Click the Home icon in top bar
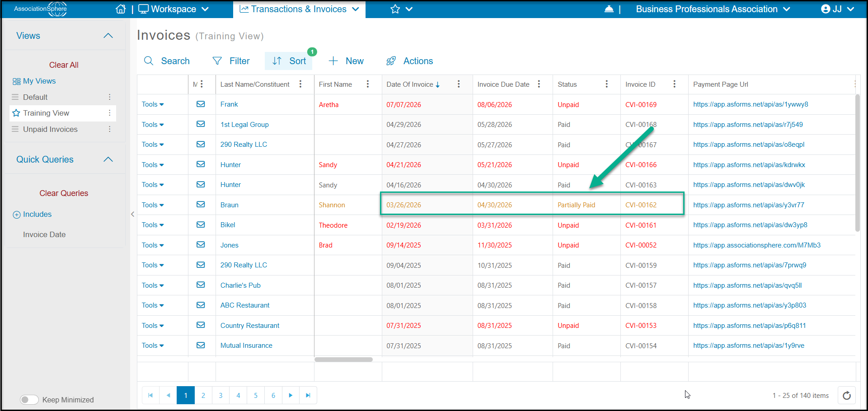This screenshot has height=411, width=868. [x=121, y=9]
